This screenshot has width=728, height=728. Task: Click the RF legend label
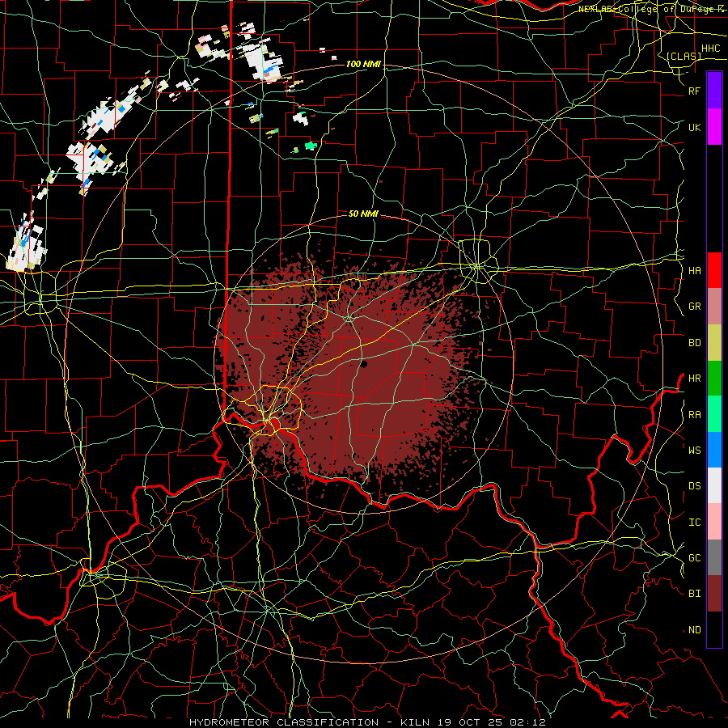(695, 91)
